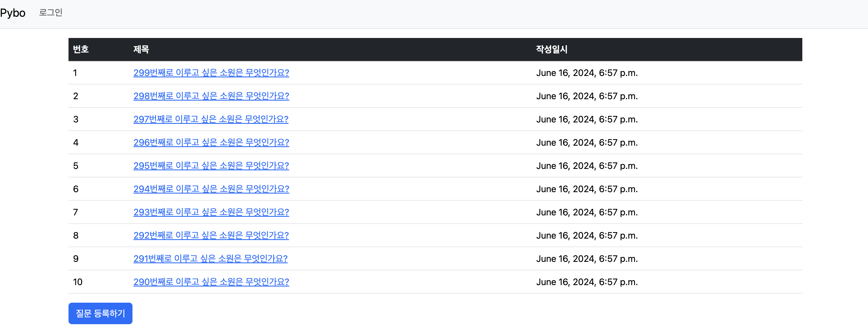Image resolution: width=868 pixels, height=331 pixels.
Task: Click the date for the 295번째 question
Action: pyautogui.click(x=587, y=166)
